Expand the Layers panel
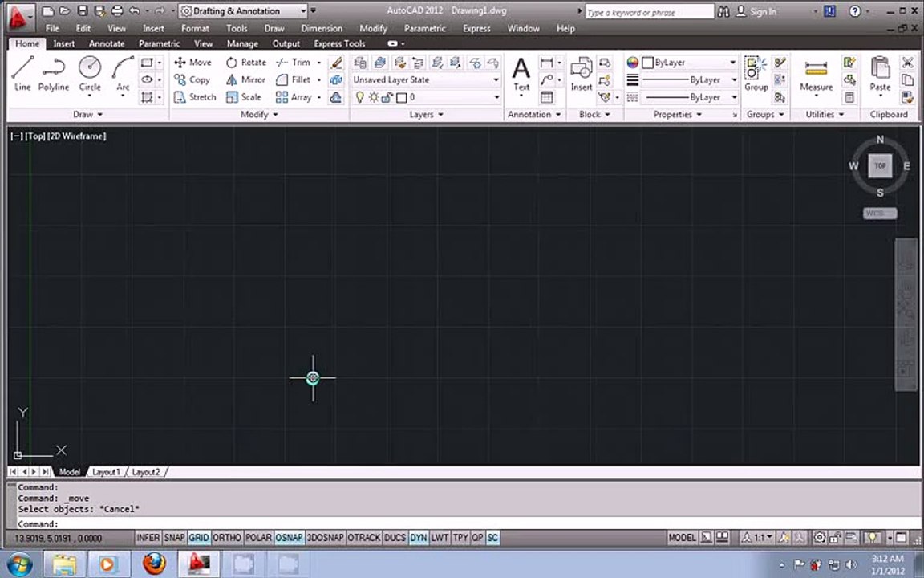 point(426,115)
